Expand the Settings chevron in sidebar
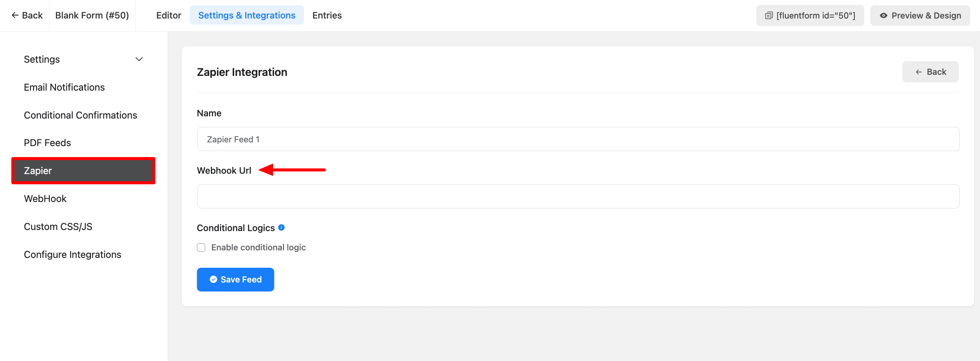980x361 pixels. pos(139,59)
